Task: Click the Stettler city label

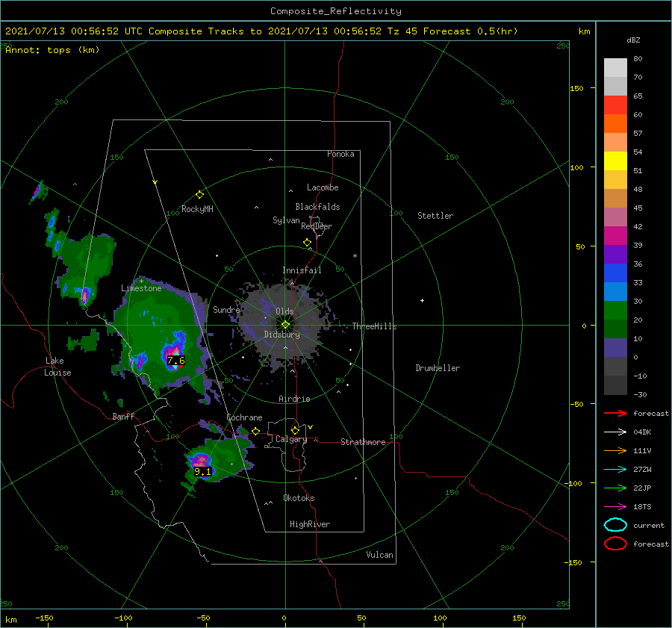Action: tap(435, 216)
